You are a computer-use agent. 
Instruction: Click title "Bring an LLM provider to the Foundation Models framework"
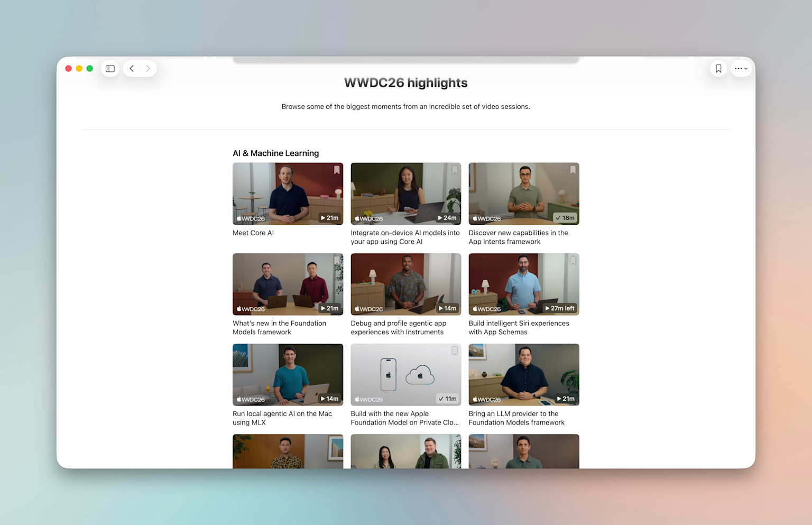click(x=516, y=418)
